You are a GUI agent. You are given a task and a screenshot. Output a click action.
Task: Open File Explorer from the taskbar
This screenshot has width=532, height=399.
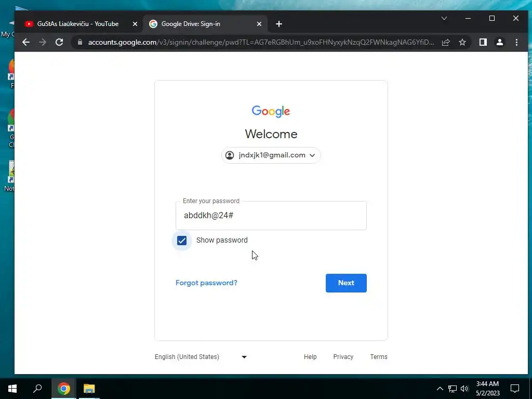point(89,389)
